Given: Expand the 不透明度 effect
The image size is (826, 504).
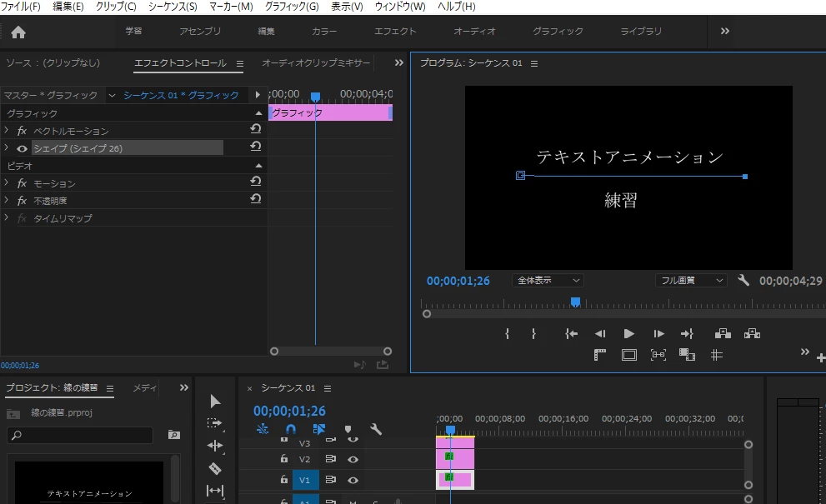Looking at the screenshot, I should (x=7, y=200).
